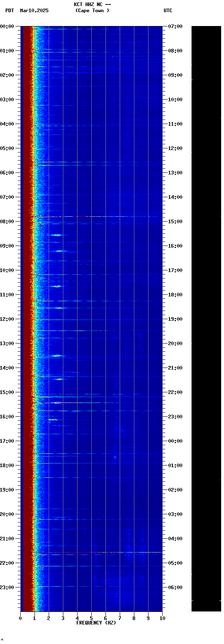Click the PDT axis '19:00' time label

(x=7, y=490)
